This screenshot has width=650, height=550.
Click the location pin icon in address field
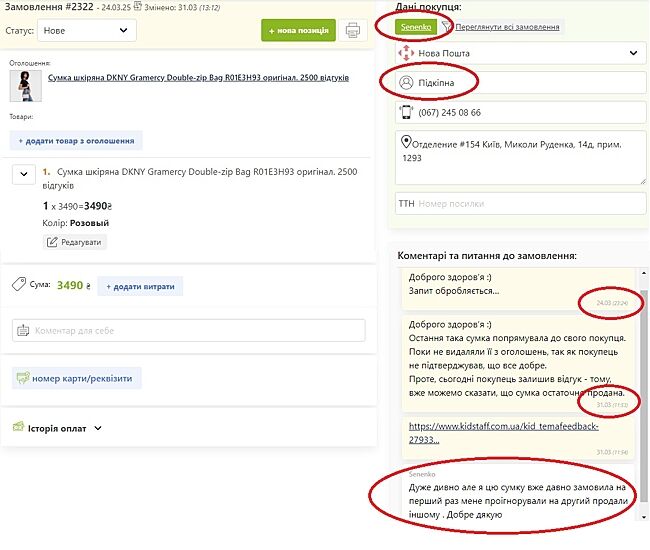pyautogui.click(x=406, y=143)
